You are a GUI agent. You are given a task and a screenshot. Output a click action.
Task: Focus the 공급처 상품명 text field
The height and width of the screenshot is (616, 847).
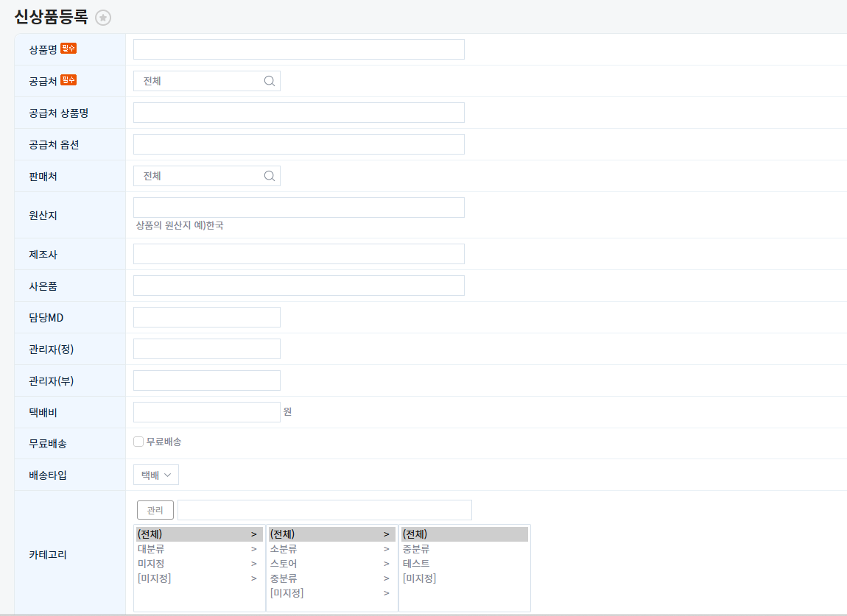tap(298, 113)
